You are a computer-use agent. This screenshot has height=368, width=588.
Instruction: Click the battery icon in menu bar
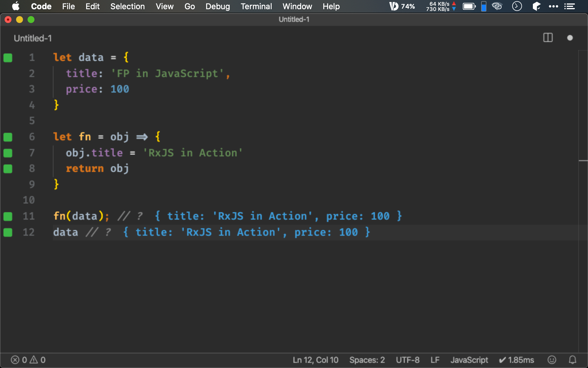pyautogui.click(x=469, y=6)
